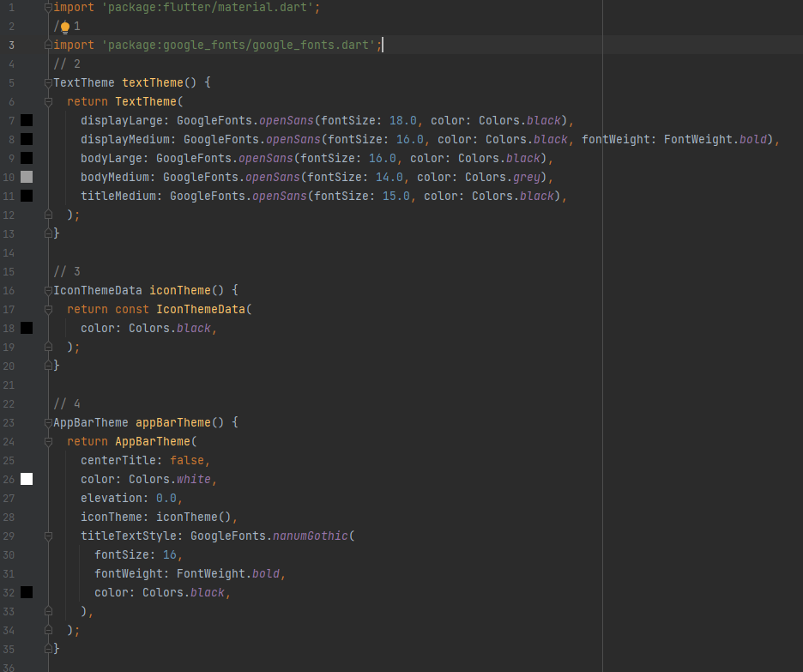The height and width of the screenshot is (672, 803).
Task: Click line number 23 in the gutter
Action: click(x=9, y=423)
